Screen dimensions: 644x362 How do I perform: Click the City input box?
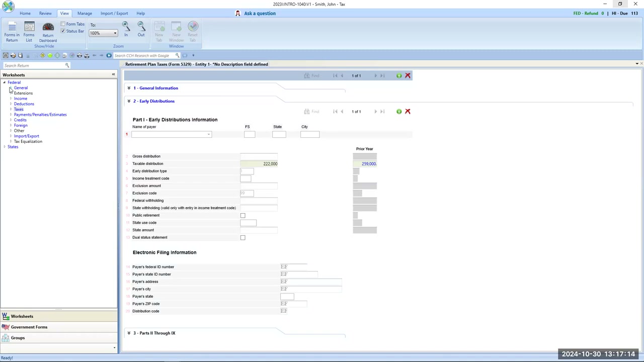pos(310,134)
